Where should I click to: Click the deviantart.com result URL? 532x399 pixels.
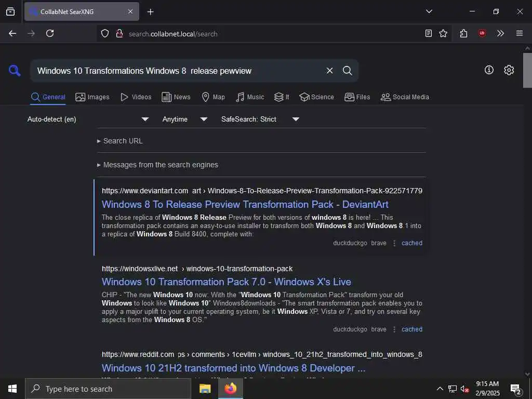pyautogui.click(x=262, y=191)
